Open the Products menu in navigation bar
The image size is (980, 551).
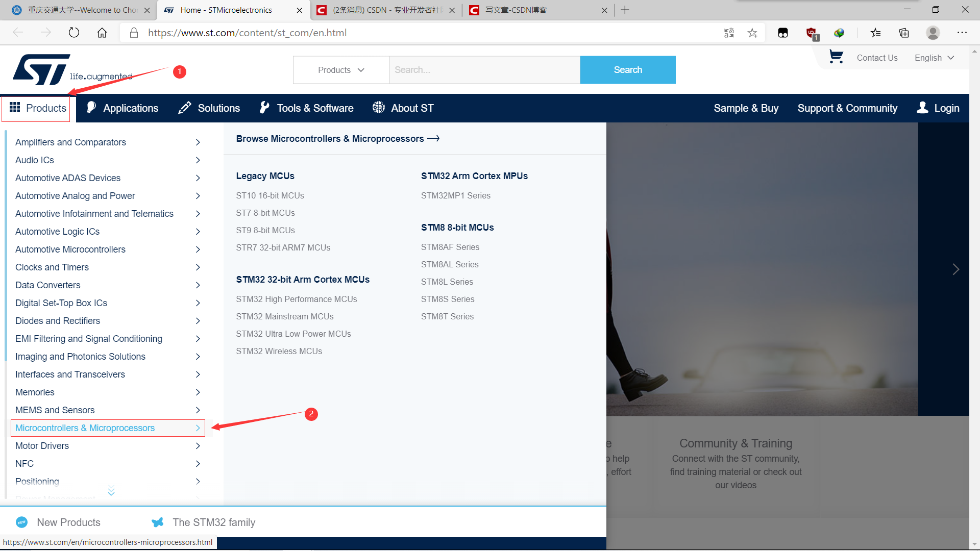click(38, 108)
